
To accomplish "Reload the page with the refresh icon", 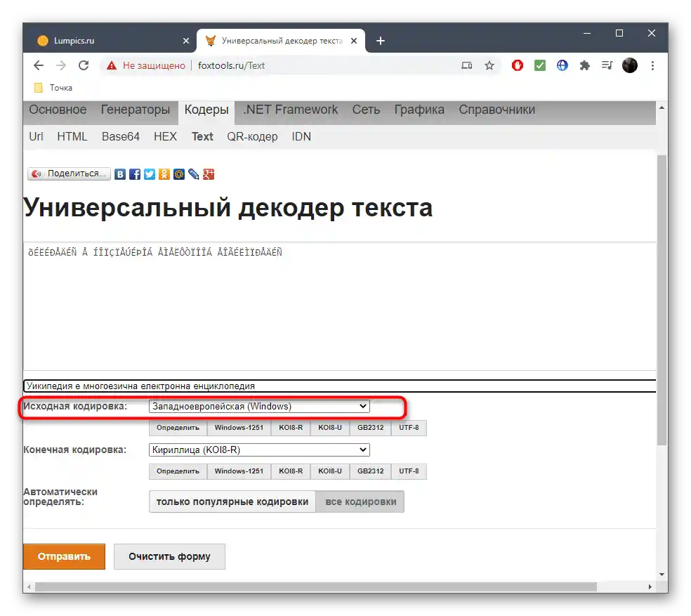I will [84, 66].
